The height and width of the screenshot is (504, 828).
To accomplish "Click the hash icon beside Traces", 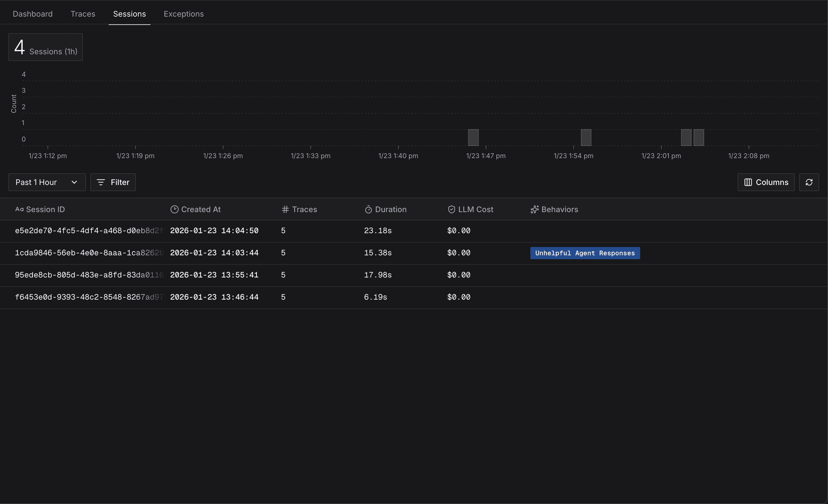I will pyautogui.click(x=285, y=210).
